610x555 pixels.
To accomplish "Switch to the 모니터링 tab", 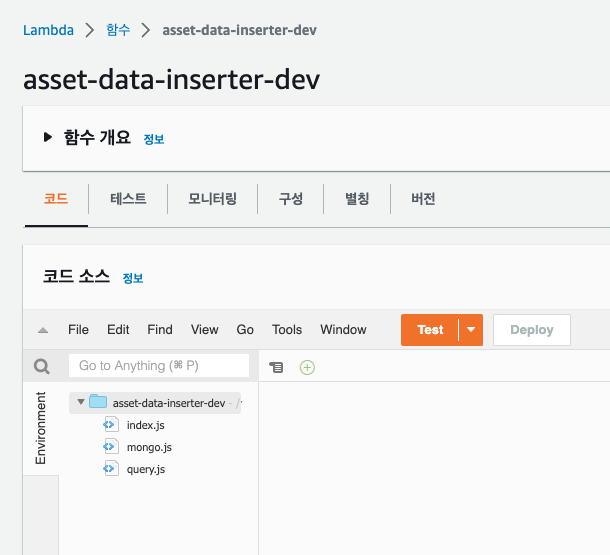I will (212, 199).
